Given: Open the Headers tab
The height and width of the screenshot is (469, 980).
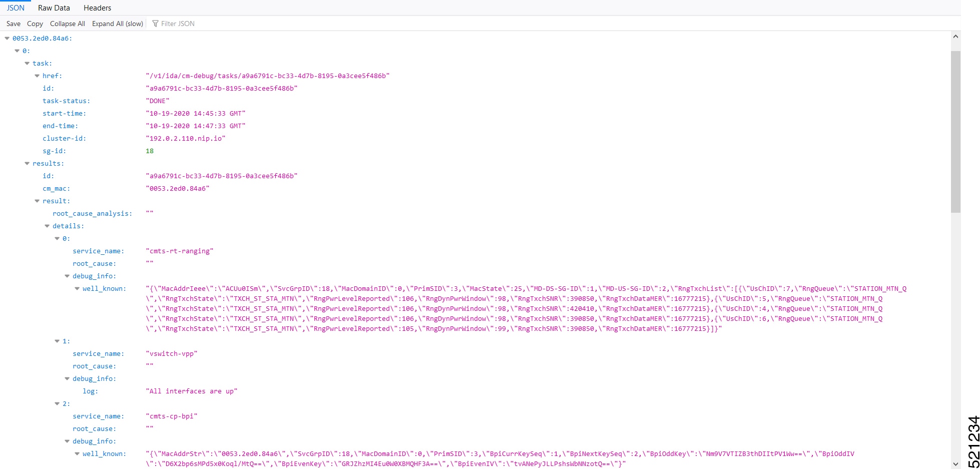Looking at the screenshot, I should [x=97, y=8].
